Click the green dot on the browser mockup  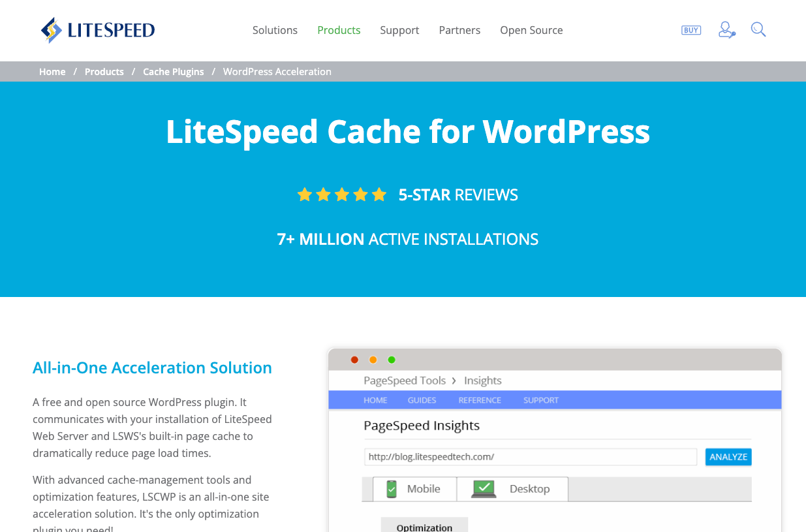click(392, 360)
